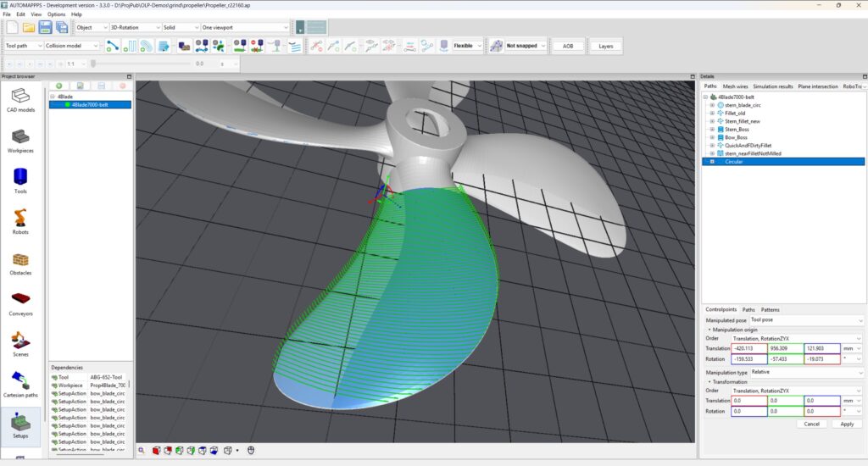868x466 pixels.
Task: Open the One viewport dropdown
Action: coord(245,27)
